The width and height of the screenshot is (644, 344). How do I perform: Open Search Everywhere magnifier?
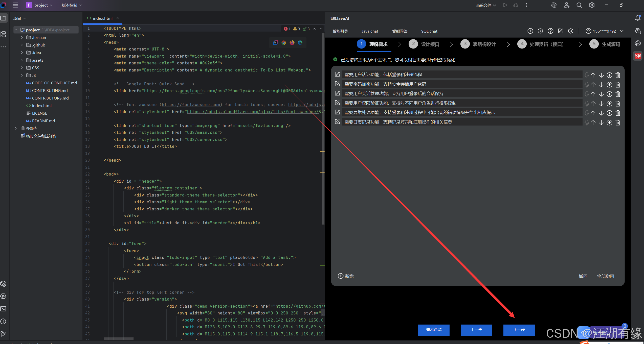[x=579, y=5]
